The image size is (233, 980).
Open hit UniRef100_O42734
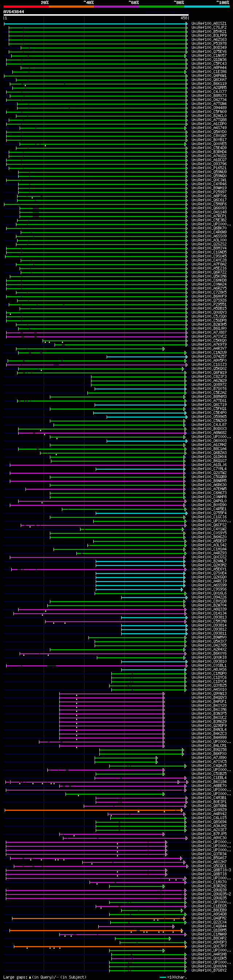(x=209, y=100)
